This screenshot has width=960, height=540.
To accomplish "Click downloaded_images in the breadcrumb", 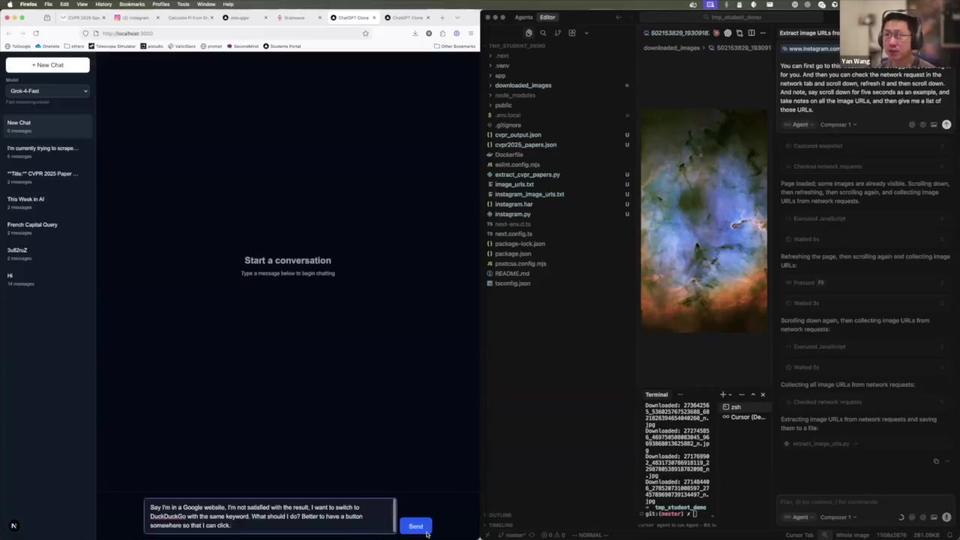I will coord(671,48).
